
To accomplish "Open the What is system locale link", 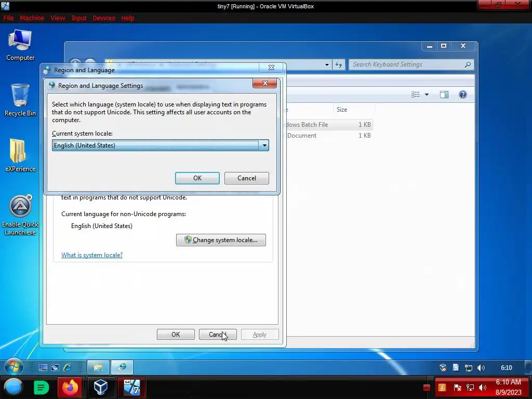I will click(92, 255).
